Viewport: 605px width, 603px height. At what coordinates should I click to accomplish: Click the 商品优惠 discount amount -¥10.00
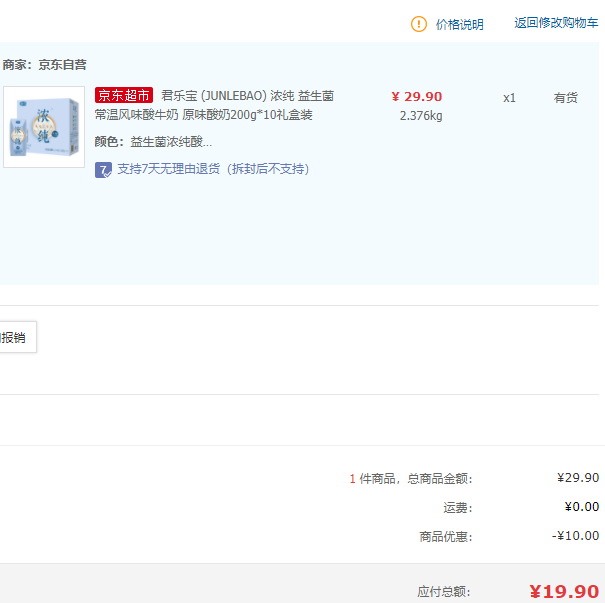coord(575,536)
